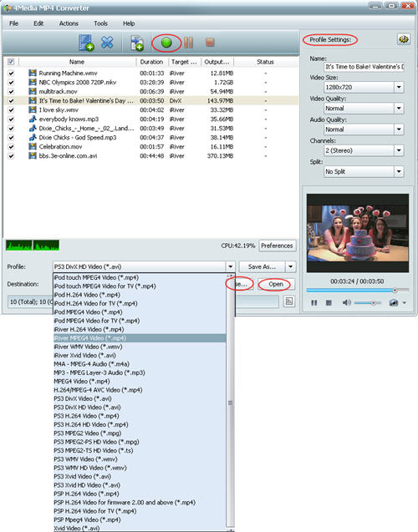Click the profile list scrollbar
This screenshot has width=418, height=532.
(x=230, y=403)
